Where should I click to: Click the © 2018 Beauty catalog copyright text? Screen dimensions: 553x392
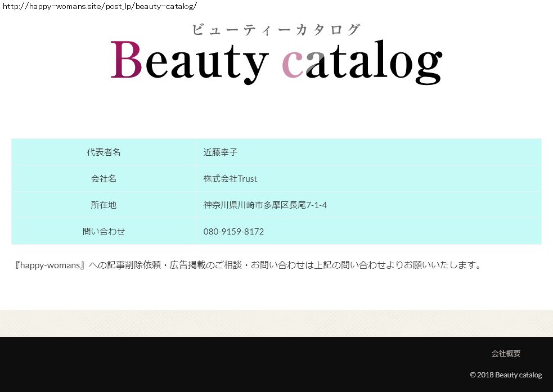pos(506,375)
